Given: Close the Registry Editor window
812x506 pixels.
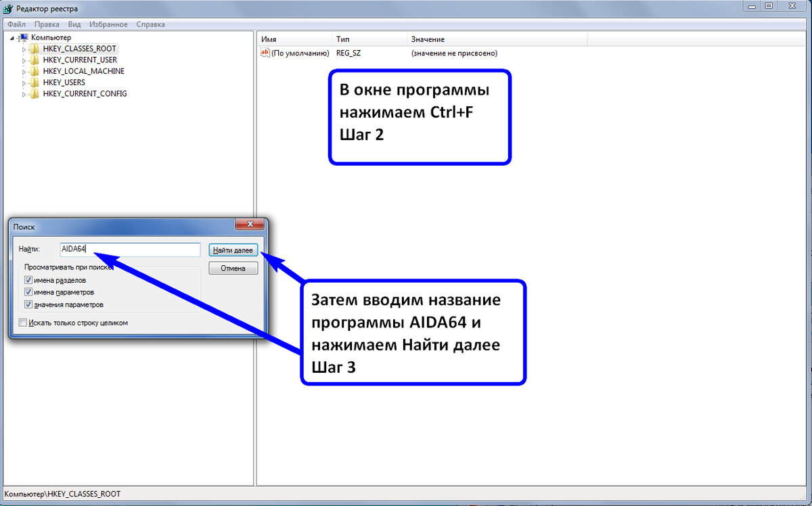Looking at the screenshot, I should point(793,6).
